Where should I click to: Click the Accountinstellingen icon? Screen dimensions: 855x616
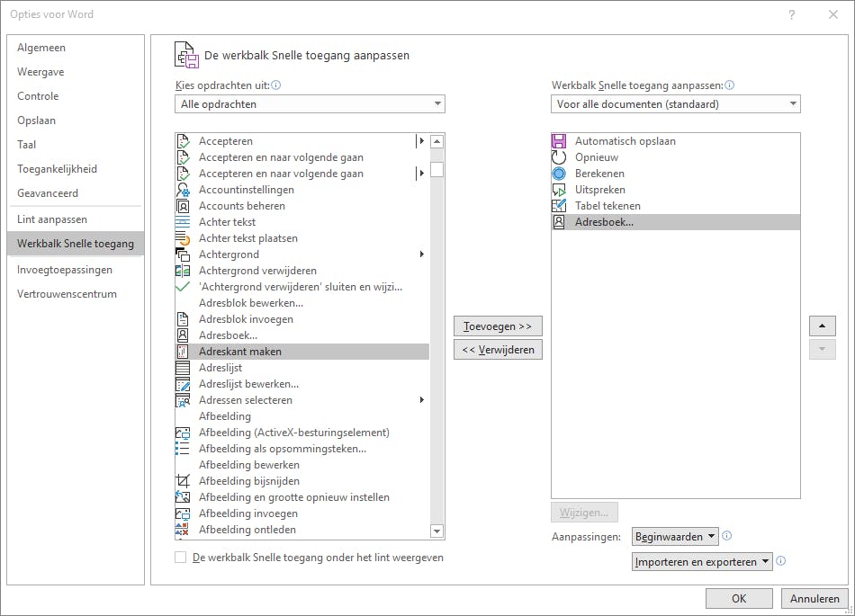(x=183, y=190)
